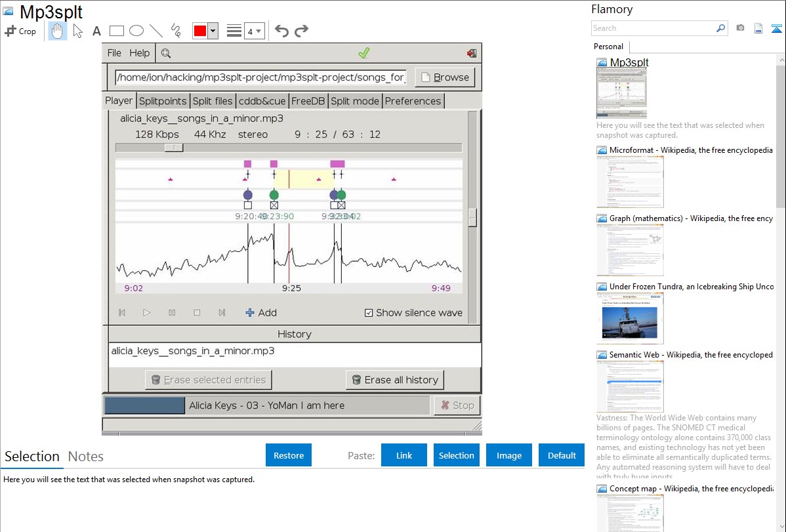Click the redo arrow
786x532 pixels.
301,31
